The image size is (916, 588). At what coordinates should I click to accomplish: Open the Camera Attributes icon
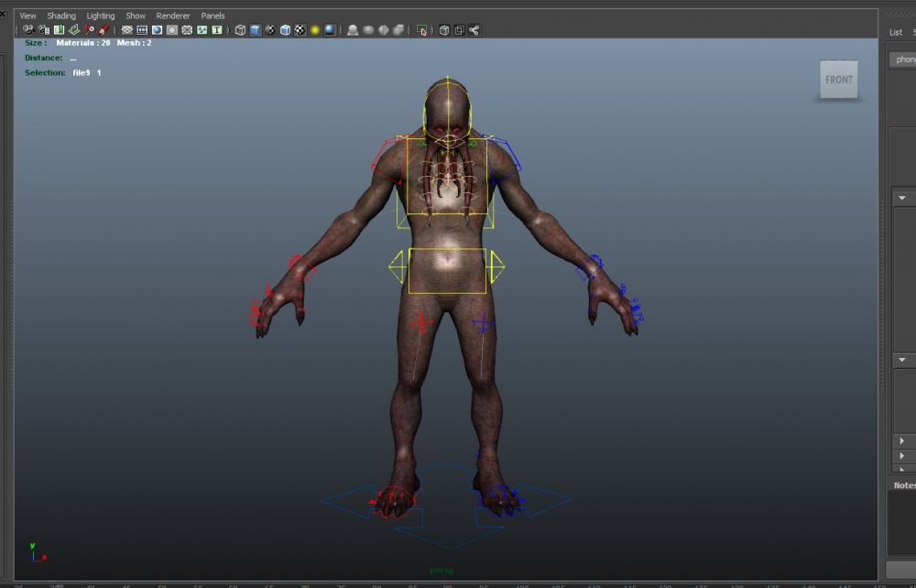pyautogui.click(x=43, y=30)
